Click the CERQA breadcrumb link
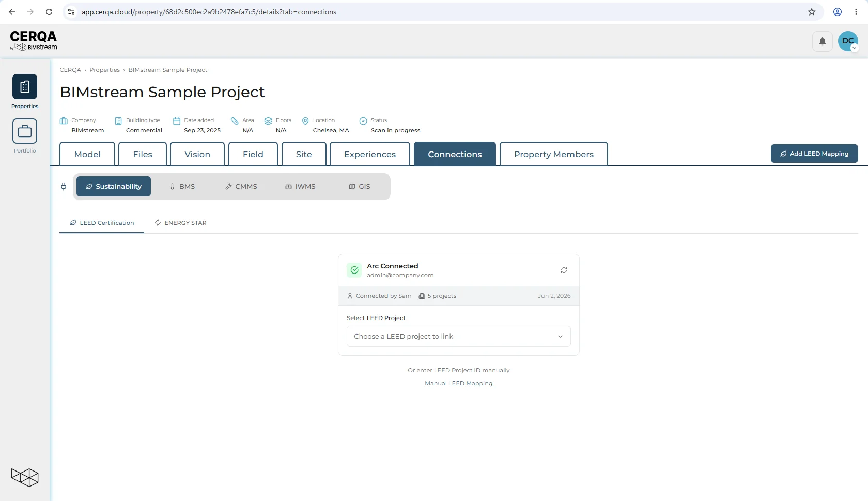 (x=70, y=70)
